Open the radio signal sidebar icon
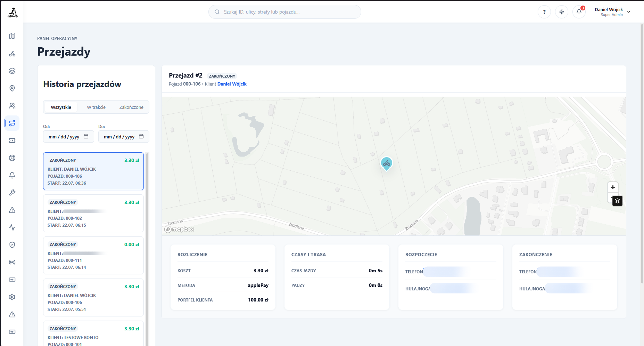This screenshot has height=346, width=644. point(12,262)
